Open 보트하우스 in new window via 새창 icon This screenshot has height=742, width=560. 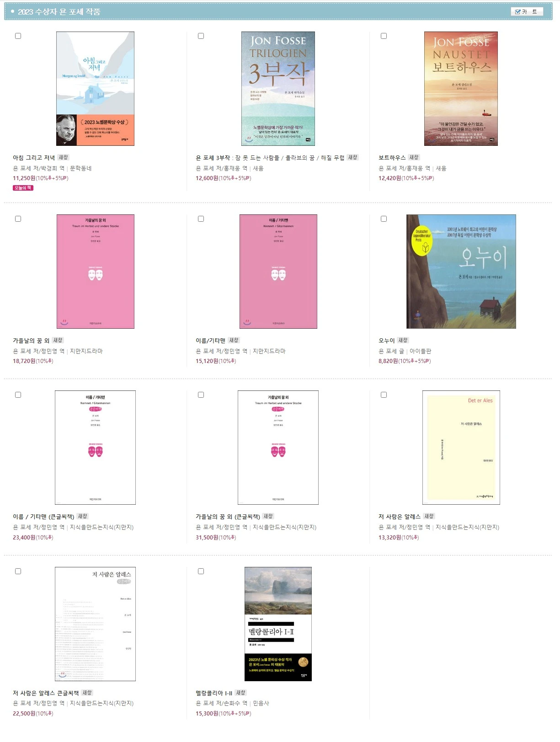[x=414, y=157]
